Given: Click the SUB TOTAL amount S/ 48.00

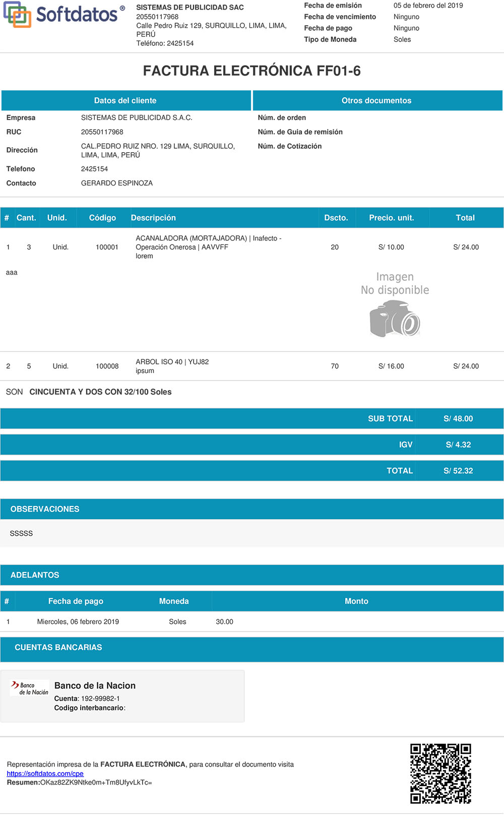Looking at the screenshot, I should point(458,419).
